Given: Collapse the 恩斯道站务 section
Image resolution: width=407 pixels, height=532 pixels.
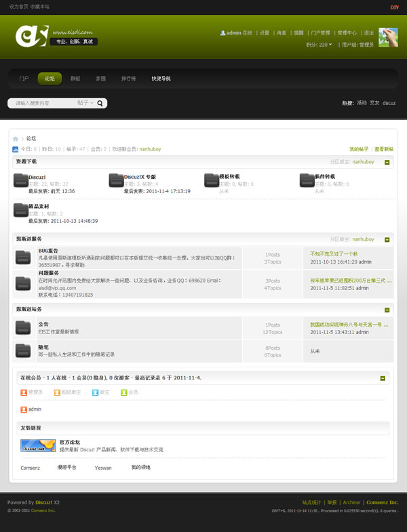Looking at the screenshot, I should click(387, 310).
